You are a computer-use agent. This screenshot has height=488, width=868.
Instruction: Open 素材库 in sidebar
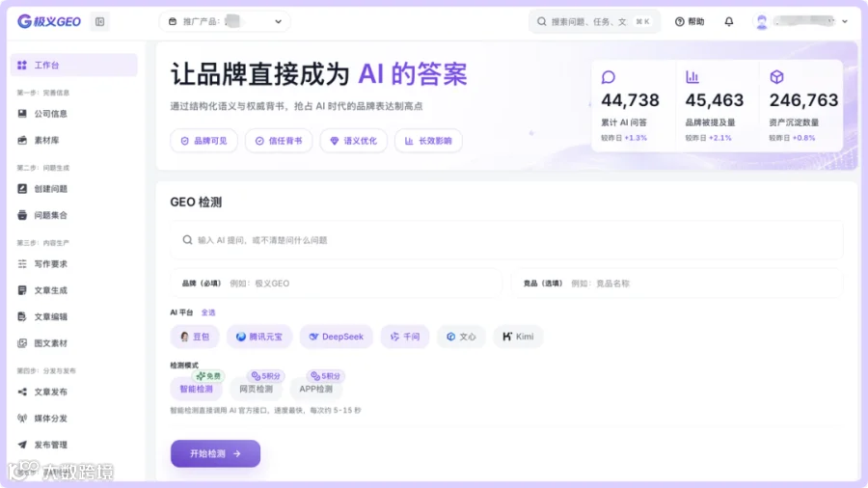point(74,140)
